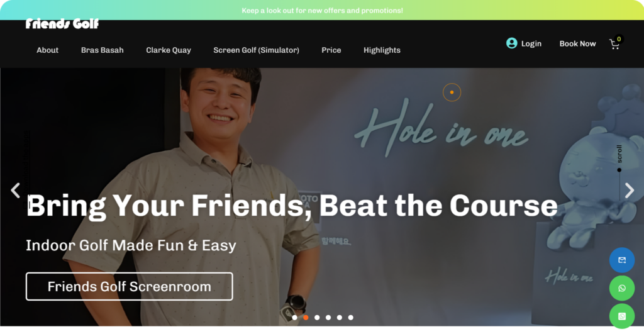This screenshot has width=644, height=334.
Task: Click the Friends Golf Screenroom button
Action: pos(130,286)
